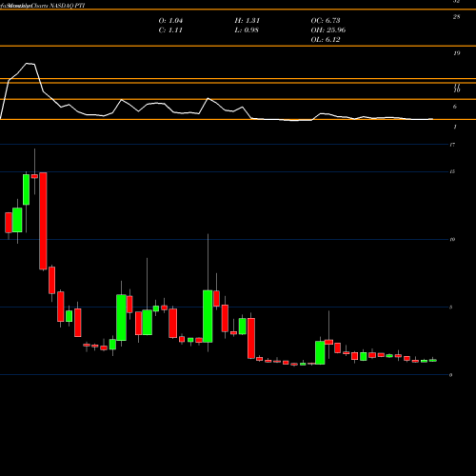Click the '28' label on the upper axis

(456, 17)
